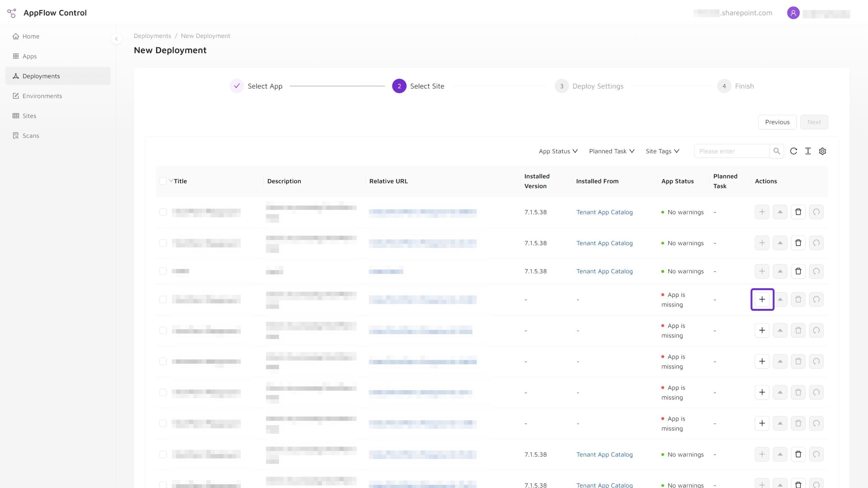Click the Title column header
The image size is (868, 488).
180,181
